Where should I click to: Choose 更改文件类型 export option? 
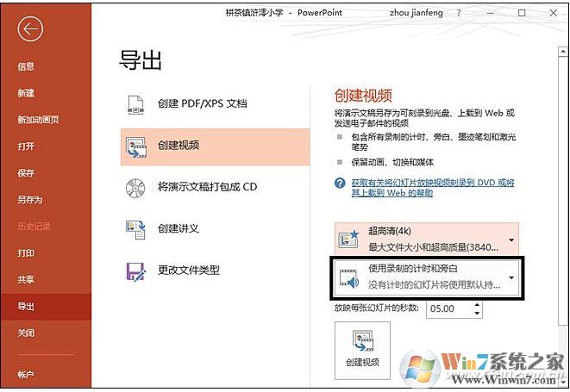click(x=216, y=271)
